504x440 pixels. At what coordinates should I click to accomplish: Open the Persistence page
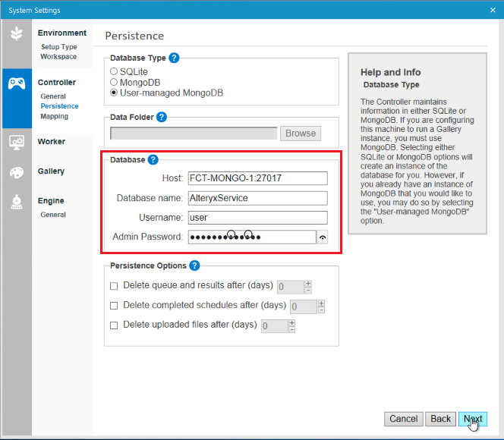[x=59, y=106]
